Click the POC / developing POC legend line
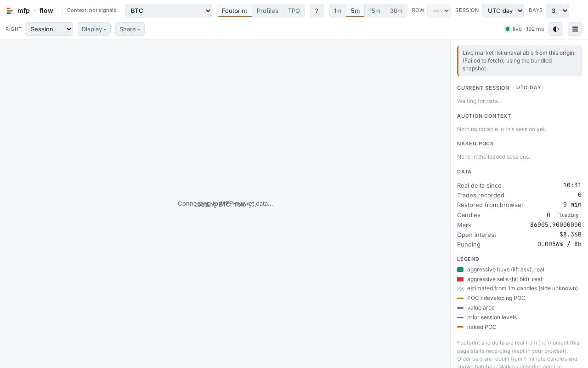Screen dimensions: 588x368 tap(460, 298)
